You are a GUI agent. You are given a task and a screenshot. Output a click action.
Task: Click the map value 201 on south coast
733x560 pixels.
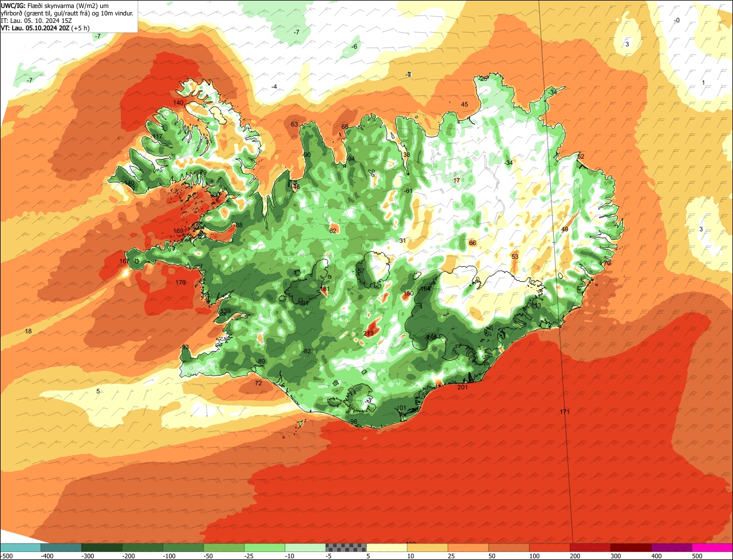click(x=463, y=388)
